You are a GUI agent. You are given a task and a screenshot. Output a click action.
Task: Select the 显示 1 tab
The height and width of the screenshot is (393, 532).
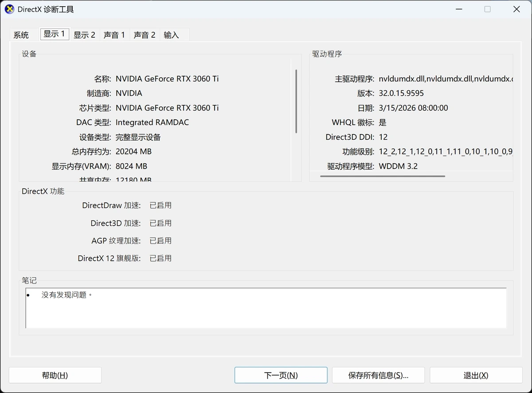pyautogui.click(x=55, y=34)
